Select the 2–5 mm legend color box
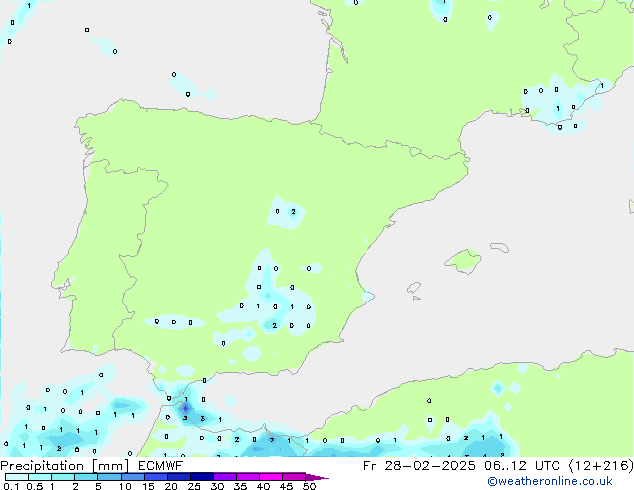Image resolution: width=634 pixels, height=490 pixels. tap(86, 477)
